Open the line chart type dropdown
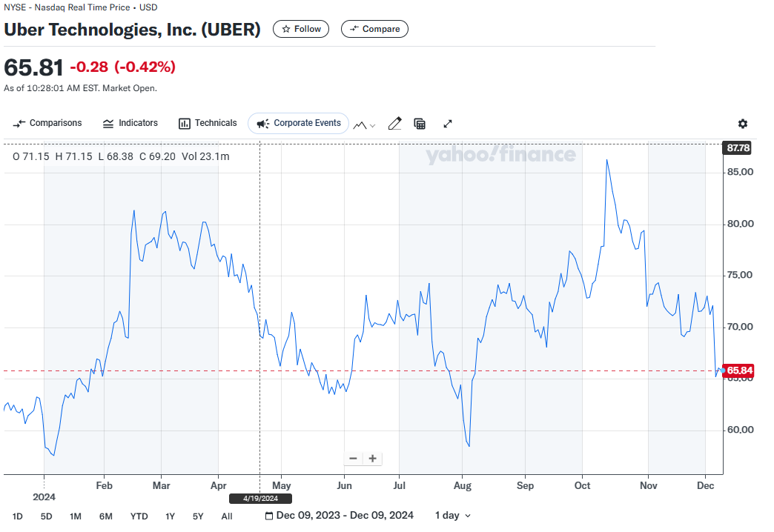Viewport: 774px width, 532px height. coord(364,125)
